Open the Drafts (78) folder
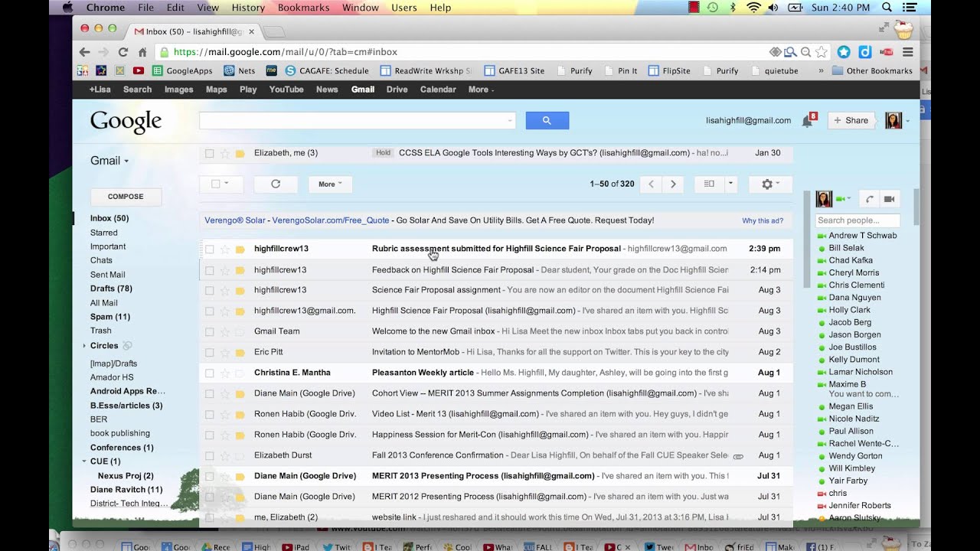 (111, 289)
